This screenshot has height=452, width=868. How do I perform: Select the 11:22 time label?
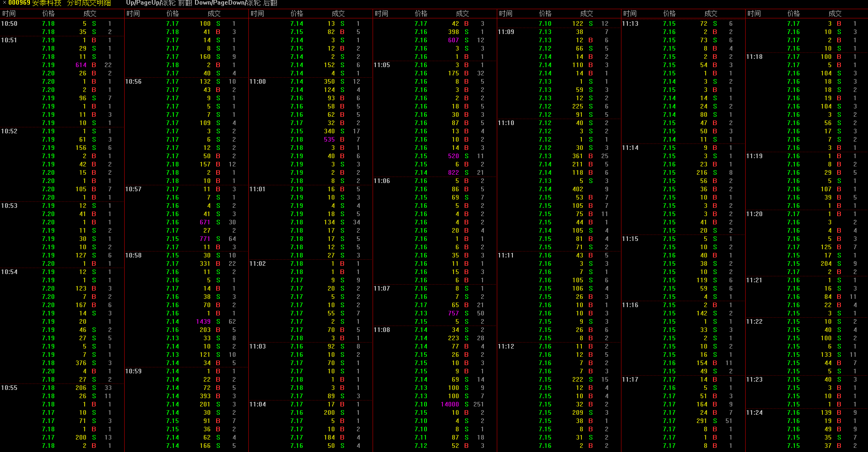[x=754, y=321]
